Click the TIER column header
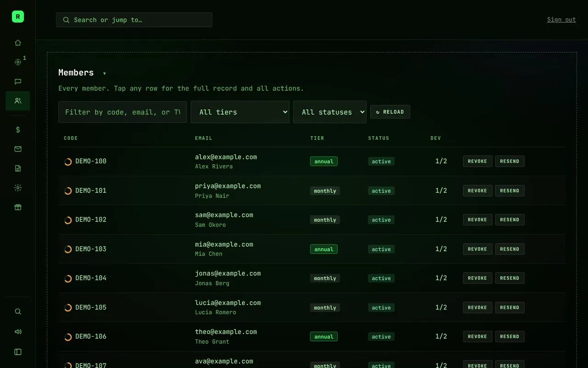 click(317, 138)
